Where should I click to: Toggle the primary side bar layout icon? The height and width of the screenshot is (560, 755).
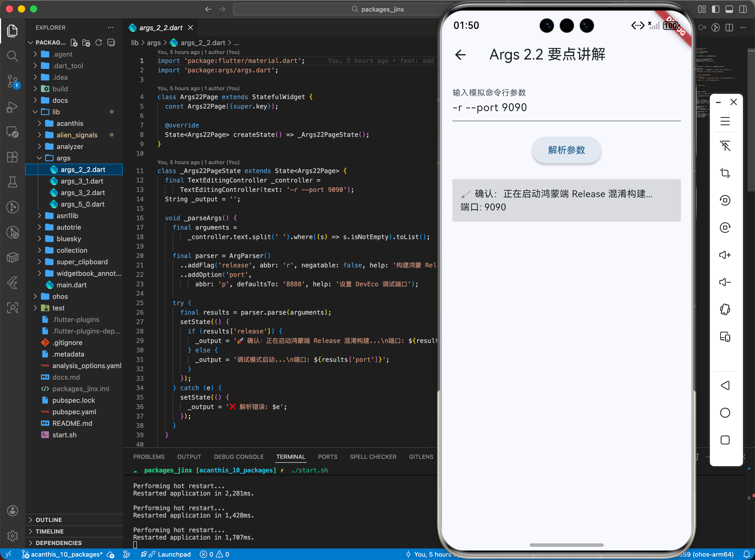click(x=715, y=9)
